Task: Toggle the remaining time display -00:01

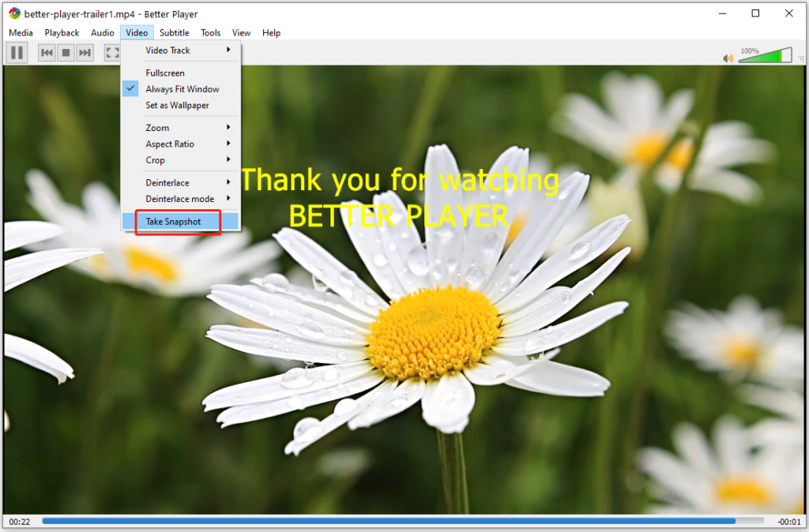Action: pyautogui.click(x=789, y=522)
